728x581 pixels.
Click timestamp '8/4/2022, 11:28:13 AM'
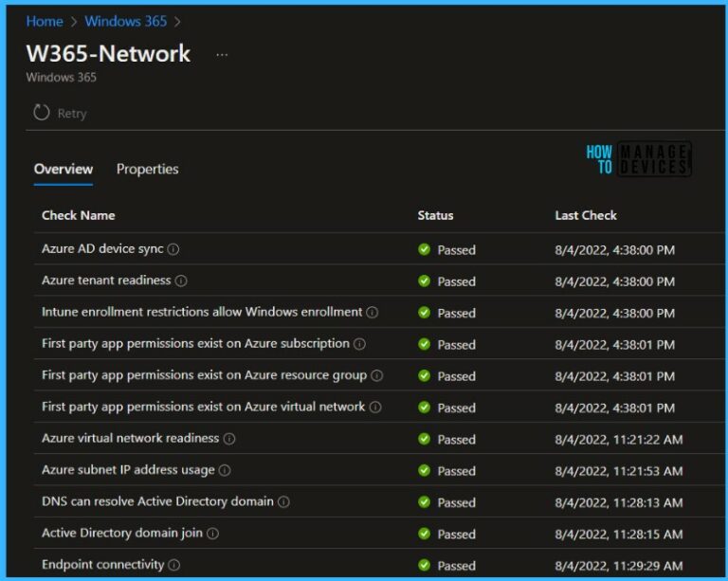619,502
